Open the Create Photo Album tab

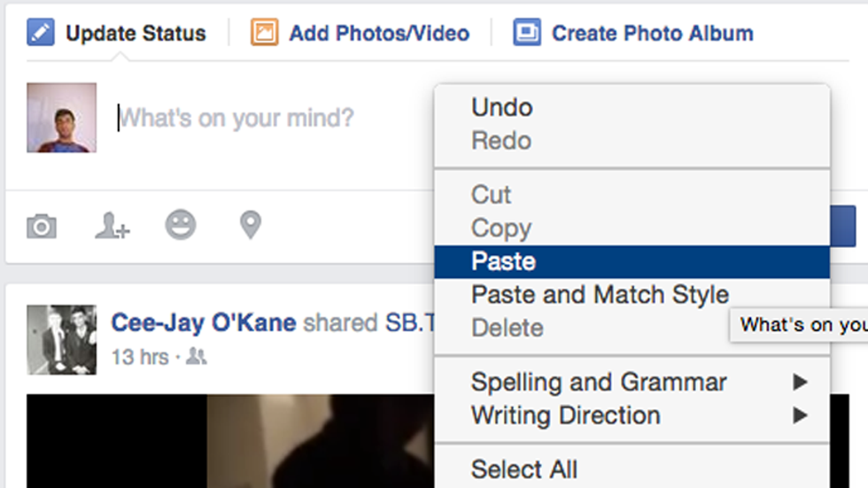point(652,34)
